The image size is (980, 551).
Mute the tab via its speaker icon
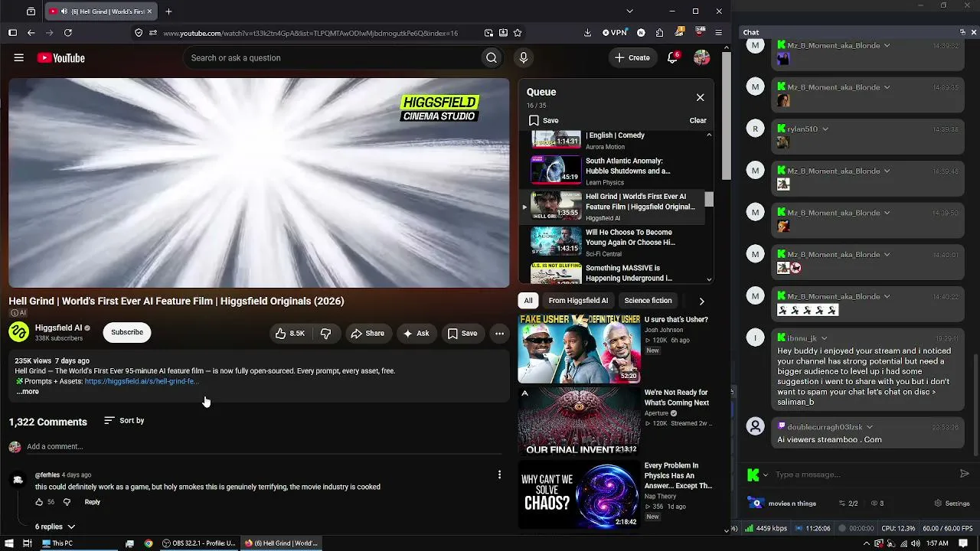[x=64, y=11]
